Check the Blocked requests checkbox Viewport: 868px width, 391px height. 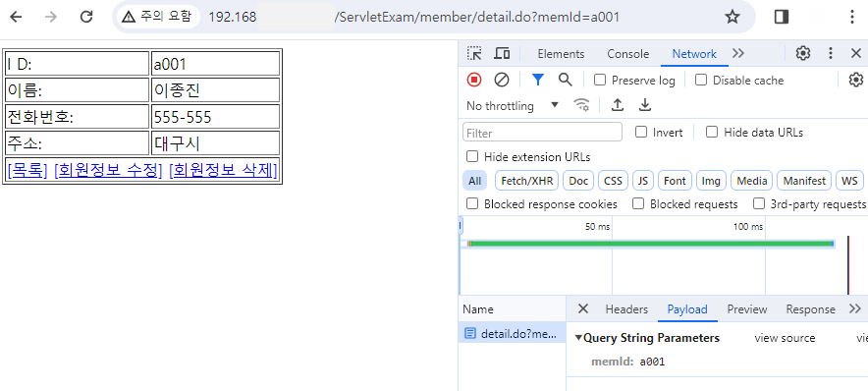click(638, 203)
